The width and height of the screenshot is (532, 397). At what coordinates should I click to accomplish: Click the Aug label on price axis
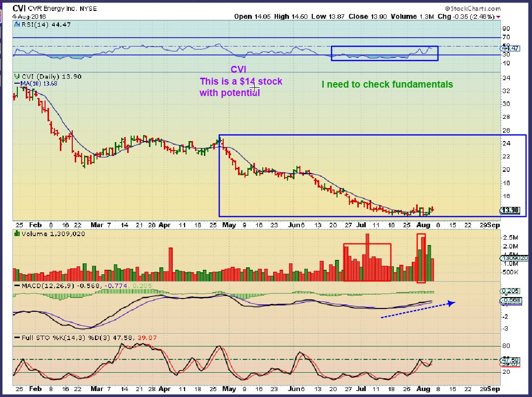[423, 225]
